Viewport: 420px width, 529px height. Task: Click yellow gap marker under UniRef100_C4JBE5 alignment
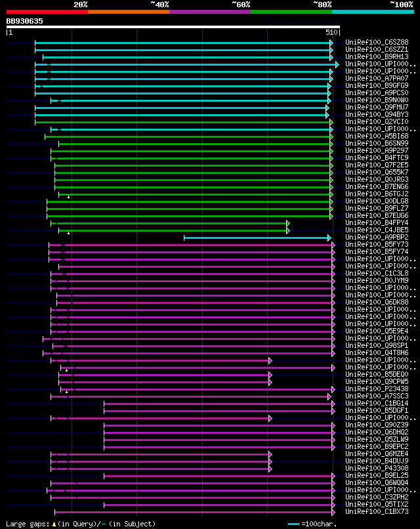tap(68, 233)
